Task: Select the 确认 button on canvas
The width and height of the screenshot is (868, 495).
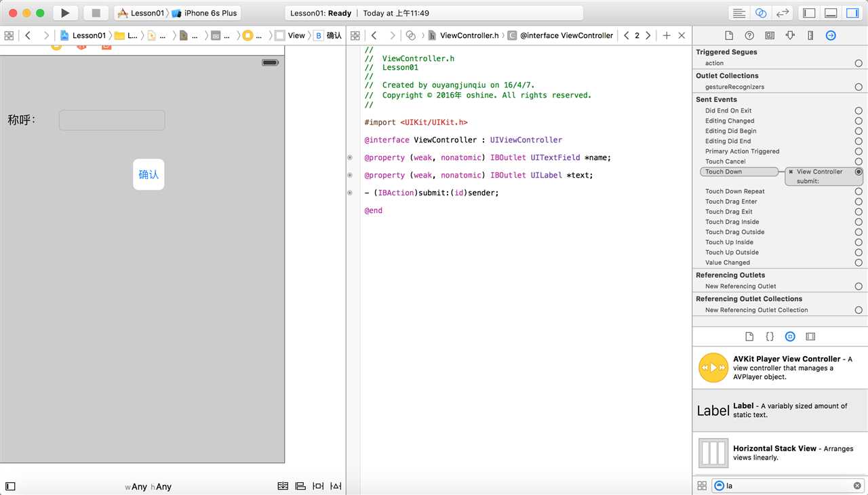Action: click(149, 174)
